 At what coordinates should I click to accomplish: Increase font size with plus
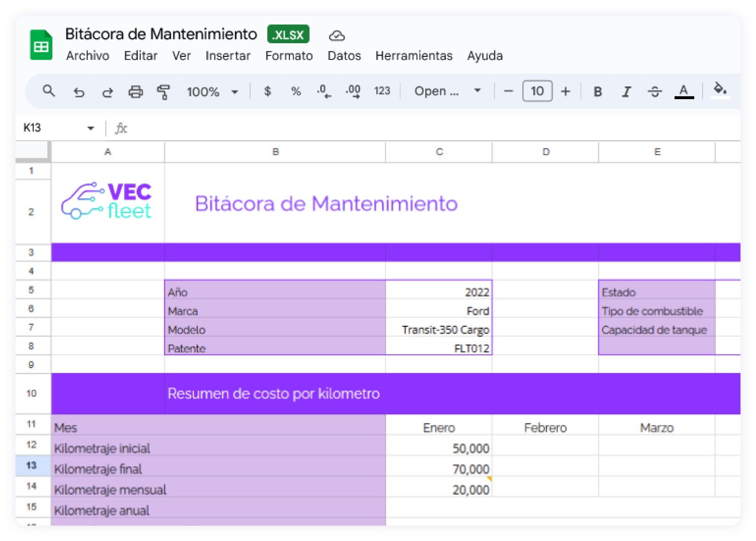point(565,92)
